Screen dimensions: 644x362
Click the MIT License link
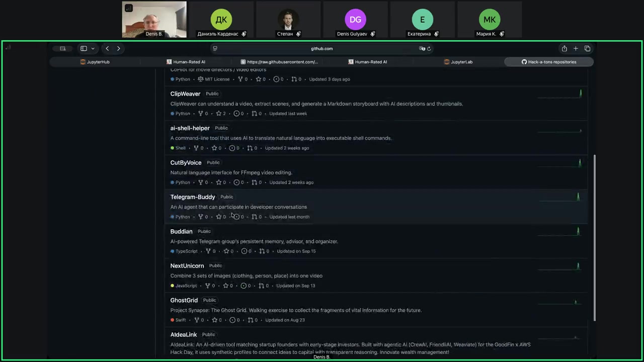tap(214, 79)
